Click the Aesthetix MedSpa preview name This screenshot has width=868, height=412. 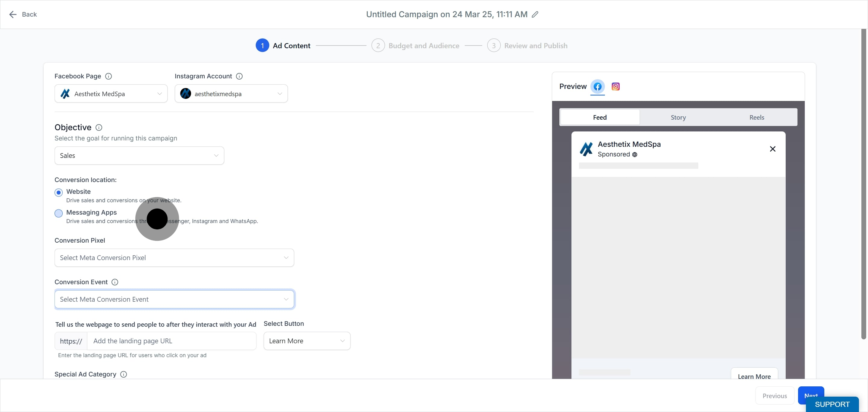pos(629,145)
